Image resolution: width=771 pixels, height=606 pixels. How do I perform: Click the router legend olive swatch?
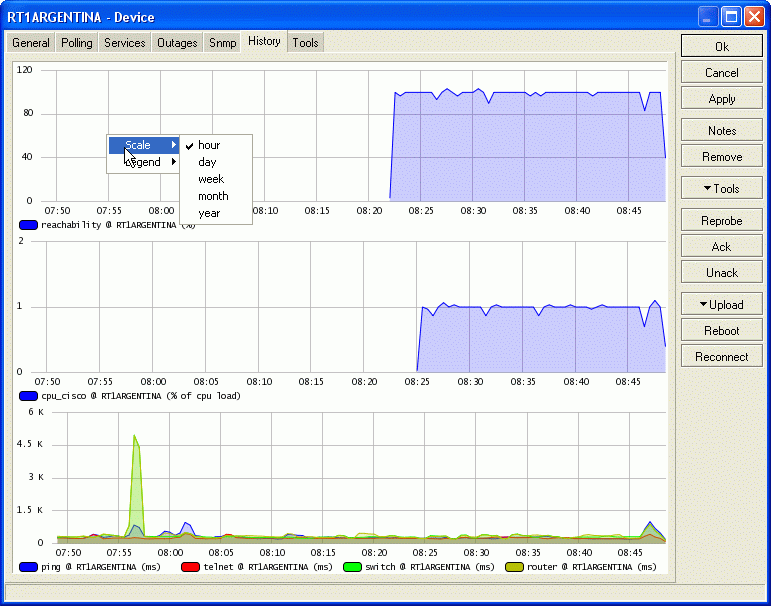pos(514,567)
